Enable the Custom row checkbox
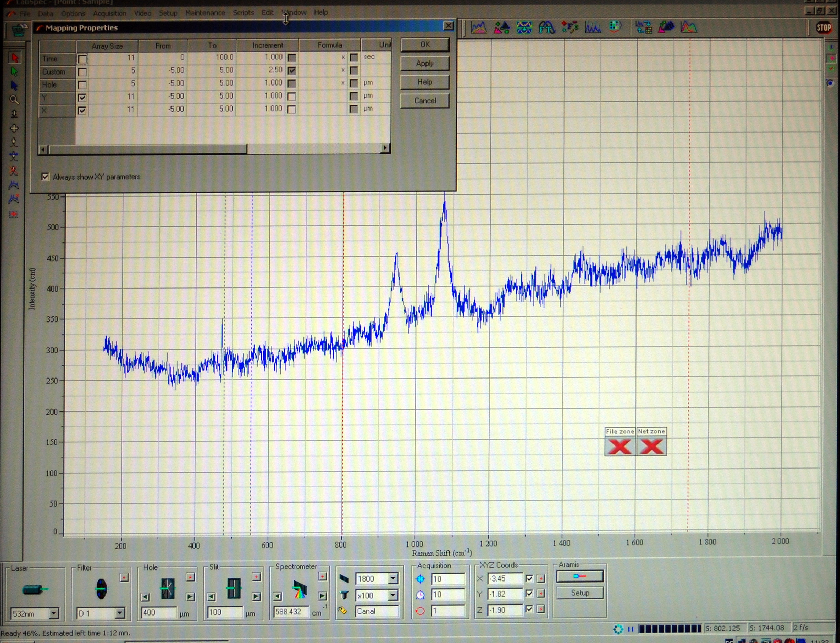The height and width of the screenshot is (643, 840). click(82, 72)
